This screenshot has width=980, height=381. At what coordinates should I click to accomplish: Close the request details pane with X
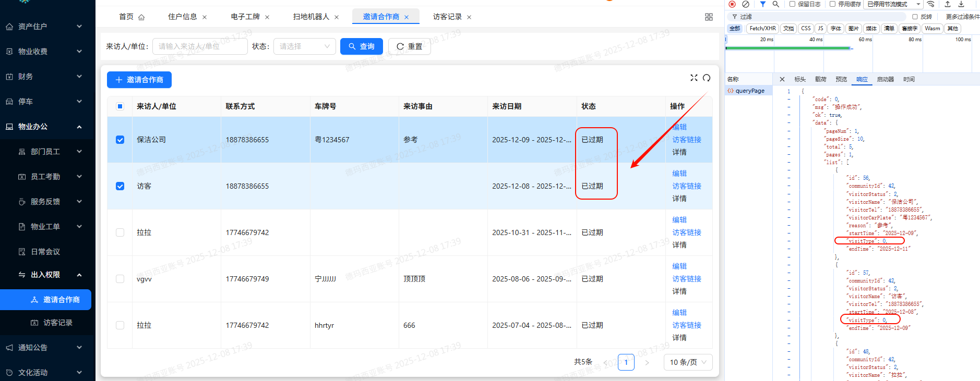click(782, 79)
